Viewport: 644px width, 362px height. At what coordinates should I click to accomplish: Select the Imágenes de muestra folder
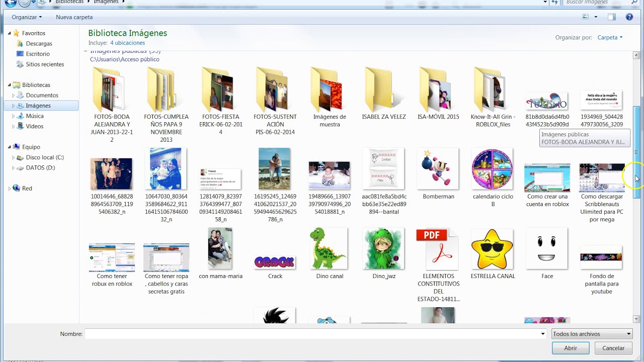point(330,97)
